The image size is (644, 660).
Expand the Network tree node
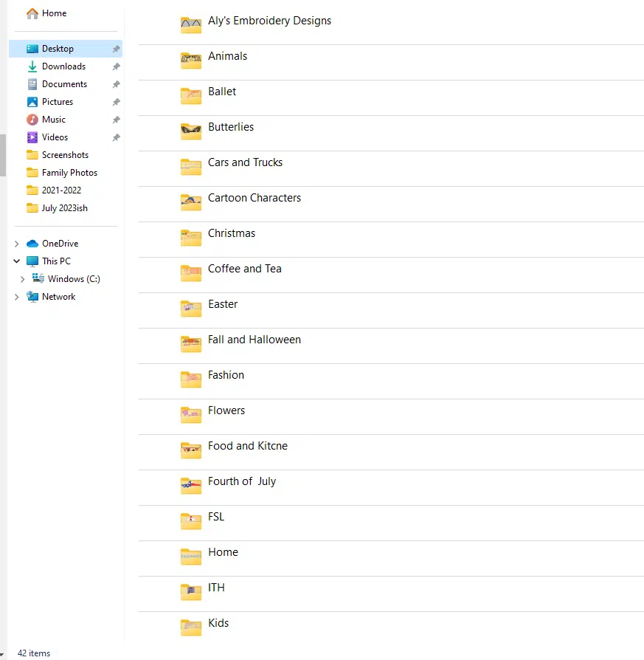click(x=17, y=297)
